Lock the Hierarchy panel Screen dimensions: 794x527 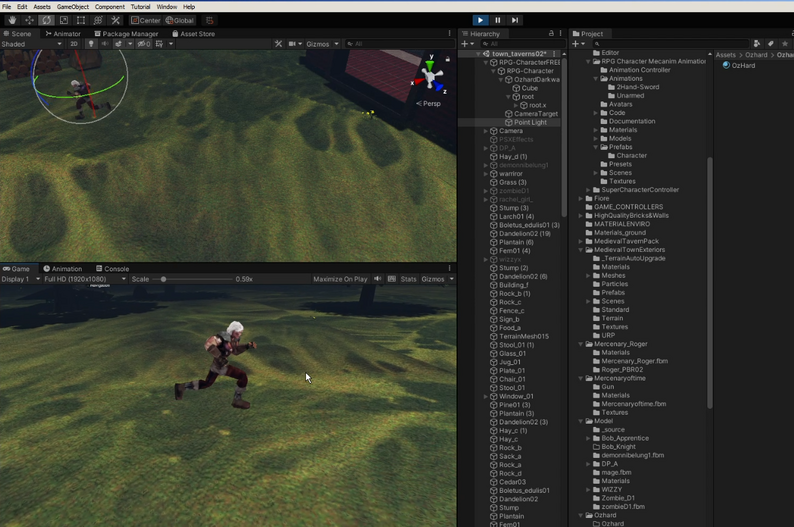click(x=551, y=33)
